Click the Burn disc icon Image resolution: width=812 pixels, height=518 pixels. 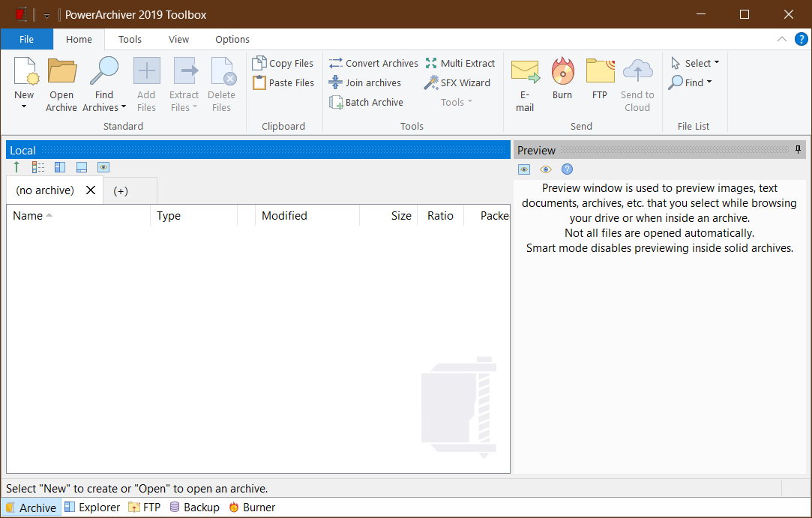tap(562, 71)
